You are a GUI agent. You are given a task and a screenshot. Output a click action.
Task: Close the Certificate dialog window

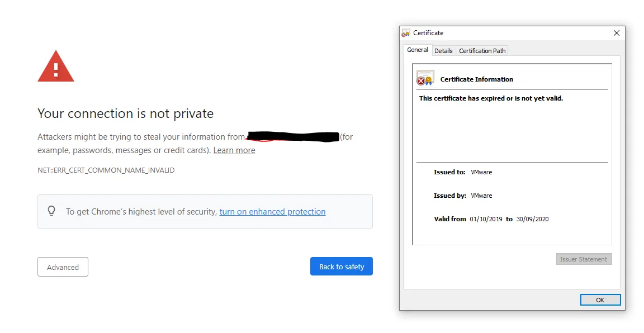pos(616,33)
